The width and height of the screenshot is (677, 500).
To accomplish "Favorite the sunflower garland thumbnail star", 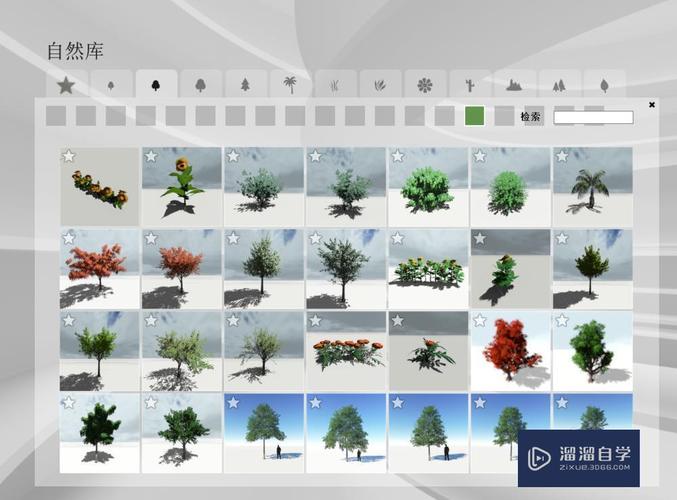I will pos(69,156).
